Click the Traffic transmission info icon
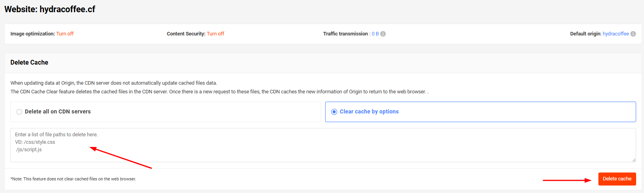 tap(383, 34)
